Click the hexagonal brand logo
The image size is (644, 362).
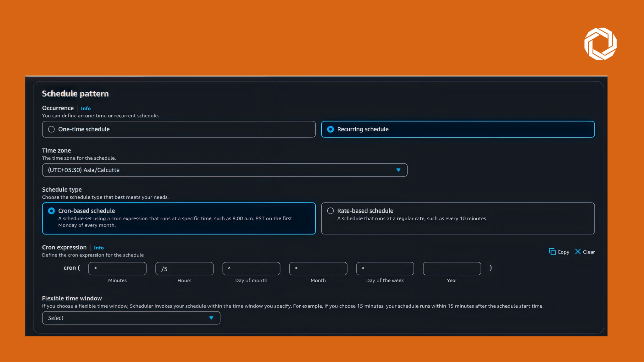(600, 44)
